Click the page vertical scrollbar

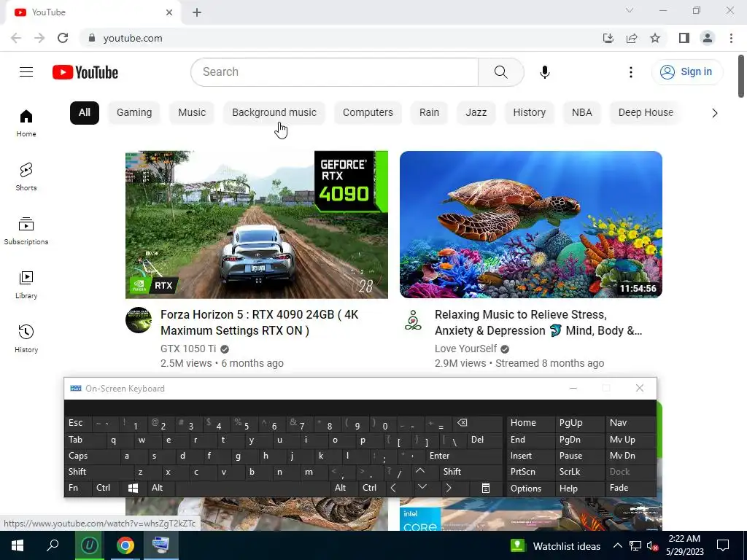(741, 76)
